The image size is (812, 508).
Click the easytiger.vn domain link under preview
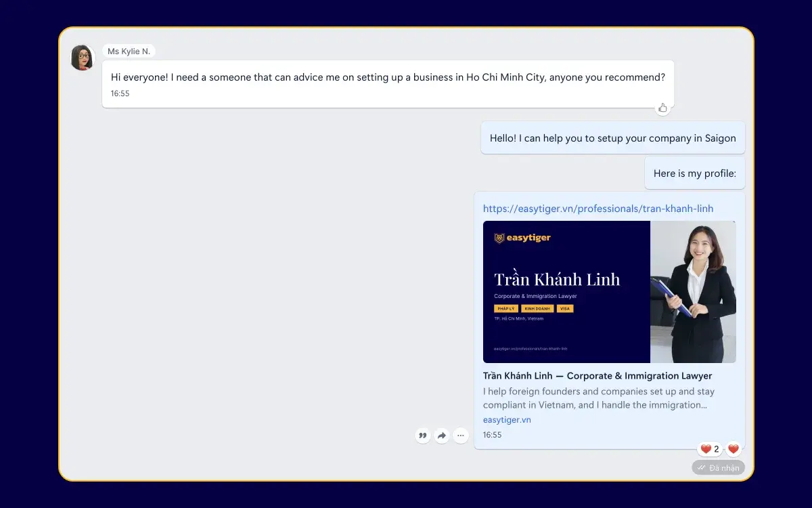coord(507,420)
